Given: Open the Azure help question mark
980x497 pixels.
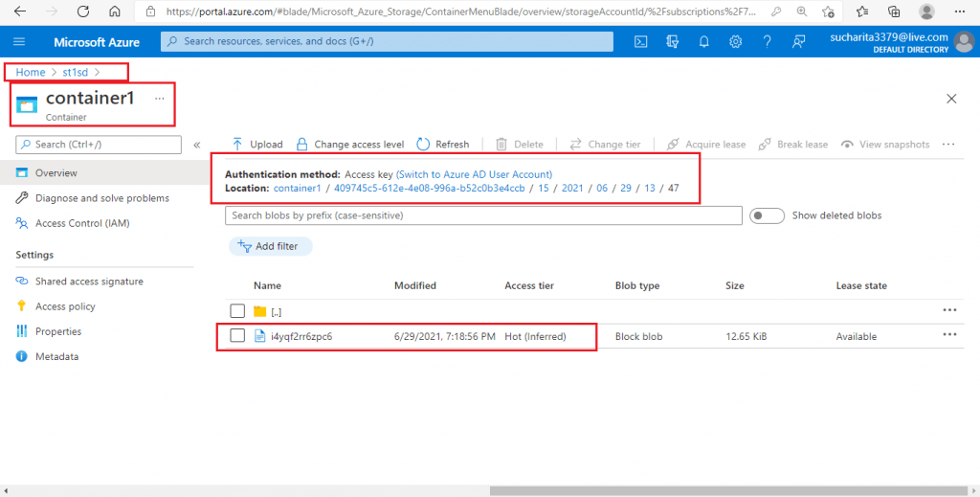Looking at the screenshot, I should click(x=768, y=42).
